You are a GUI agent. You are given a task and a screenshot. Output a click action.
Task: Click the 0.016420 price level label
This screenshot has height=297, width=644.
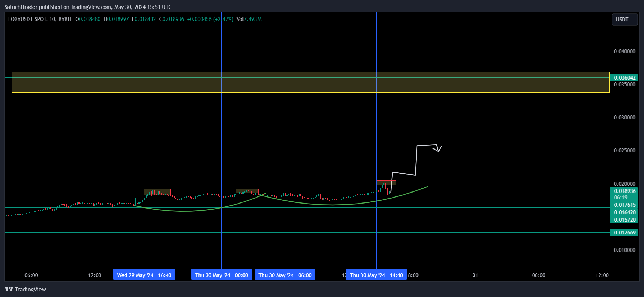coord(624,212)
